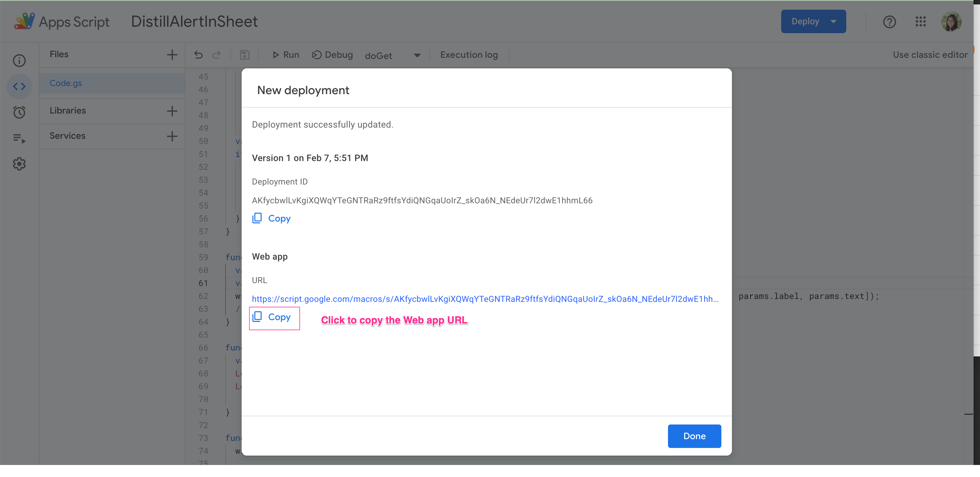Expand the Deploy dropdown arrow
The width and height of the screenshot is (980, 477).
click(x=834, y=21)
